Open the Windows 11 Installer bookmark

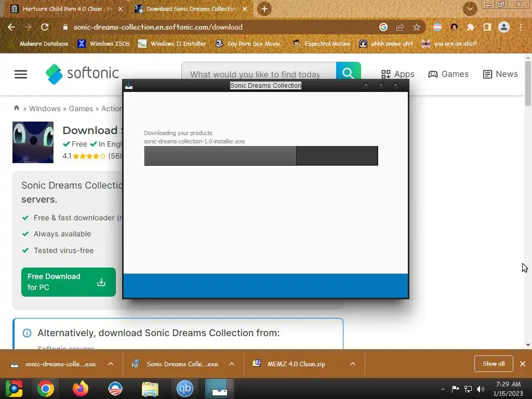tap(172, 44)
